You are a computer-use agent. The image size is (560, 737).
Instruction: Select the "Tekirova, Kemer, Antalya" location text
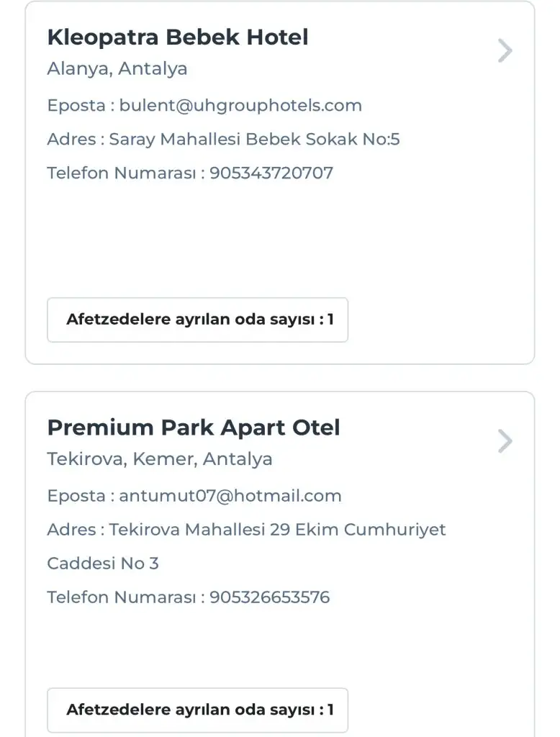coord(160,459)
